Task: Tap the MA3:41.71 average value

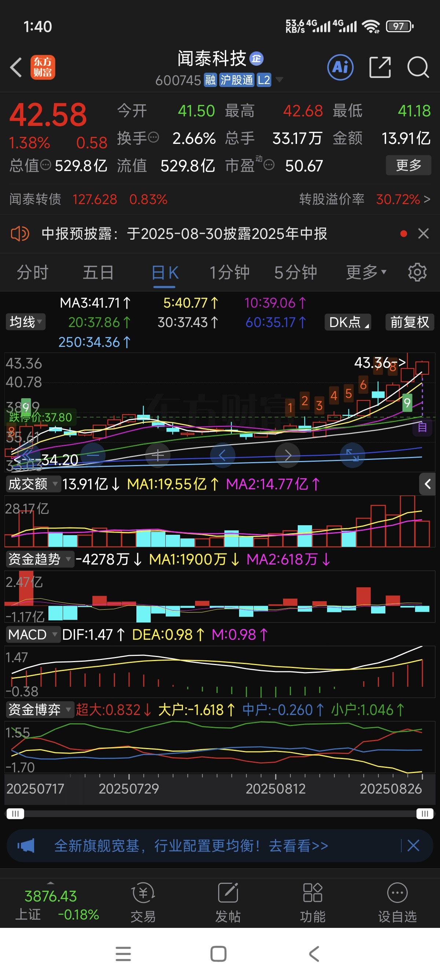Action: [95, 302]
